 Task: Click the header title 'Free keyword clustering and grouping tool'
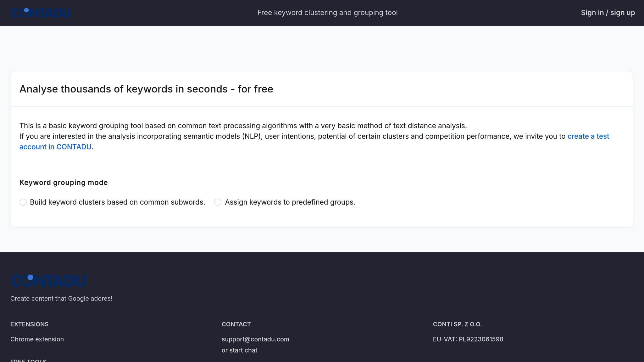(x=327, y=13)
